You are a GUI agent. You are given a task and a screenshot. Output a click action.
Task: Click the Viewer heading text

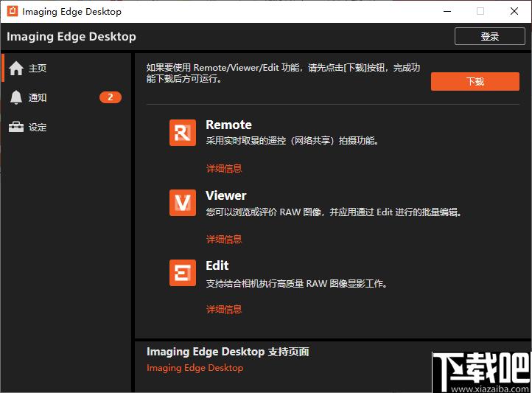click(x=226, y=195)
